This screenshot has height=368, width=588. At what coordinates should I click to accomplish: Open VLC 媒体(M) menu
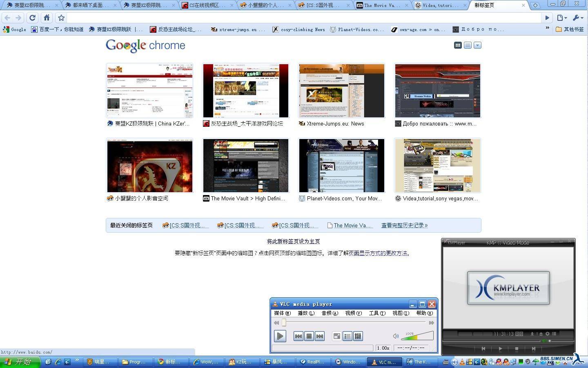click(283, 313)
